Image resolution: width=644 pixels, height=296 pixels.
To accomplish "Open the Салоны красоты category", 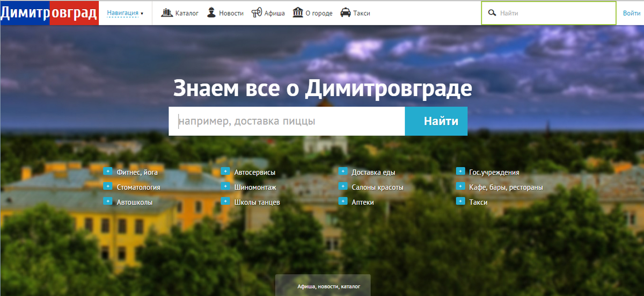I will click(x=377, y=187).
